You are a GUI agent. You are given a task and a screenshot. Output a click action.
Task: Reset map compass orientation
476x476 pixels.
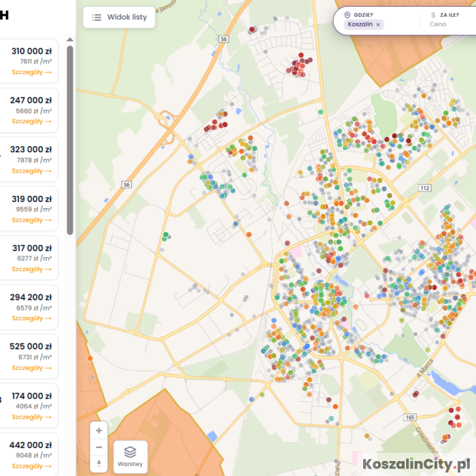(x=99, y=464)
